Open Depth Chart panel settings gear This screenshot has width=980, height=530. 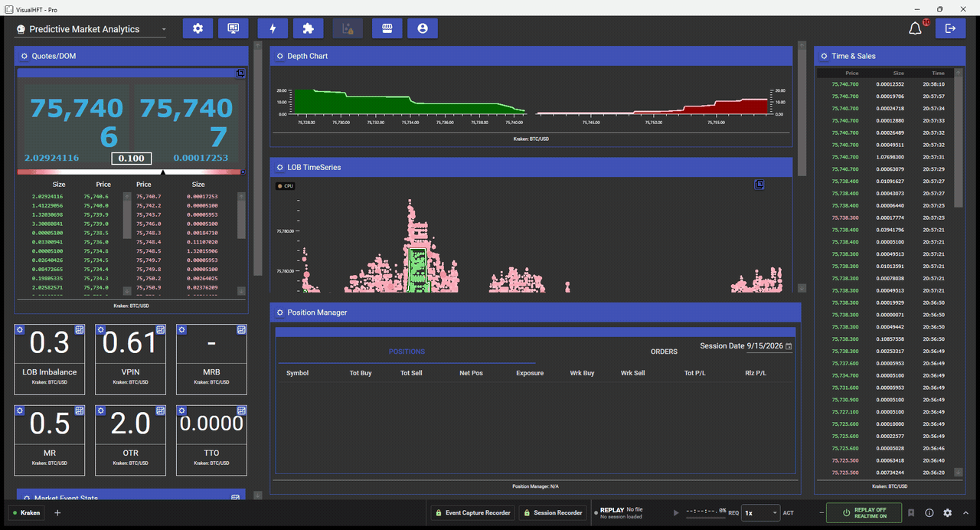[279, 56]
